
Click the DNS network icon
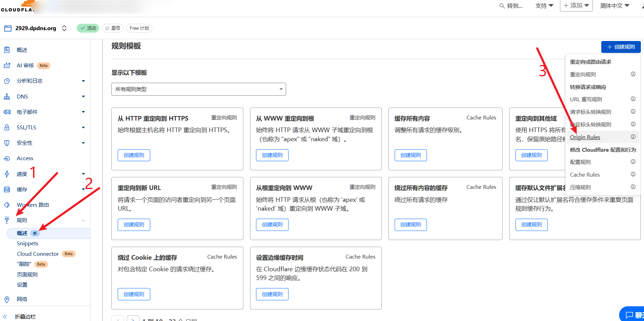point(7,96)
